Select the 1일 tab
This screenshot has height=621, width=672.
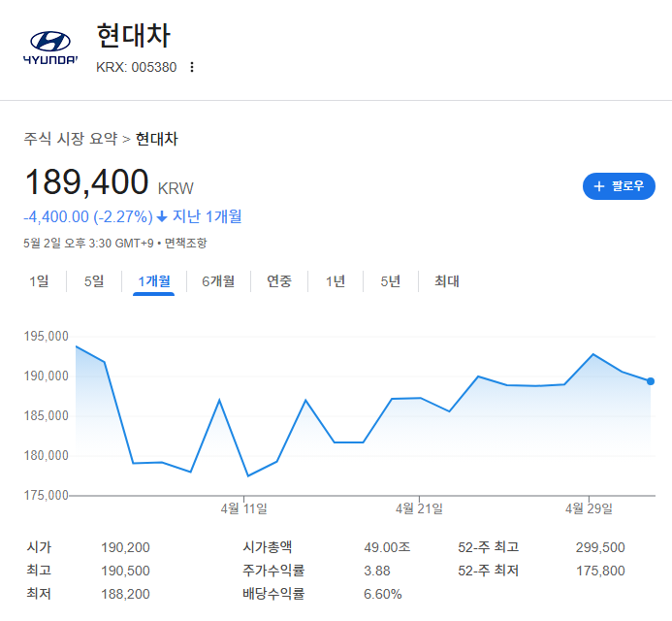(39, 281)
